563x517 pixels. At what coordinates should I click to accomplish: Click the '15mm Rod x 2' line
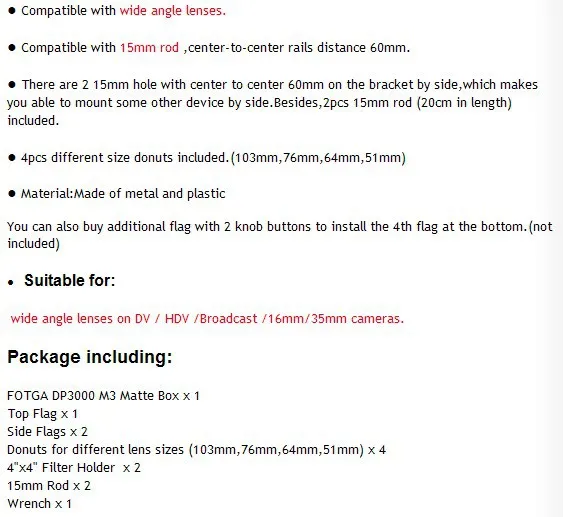[x=49, y=486]
